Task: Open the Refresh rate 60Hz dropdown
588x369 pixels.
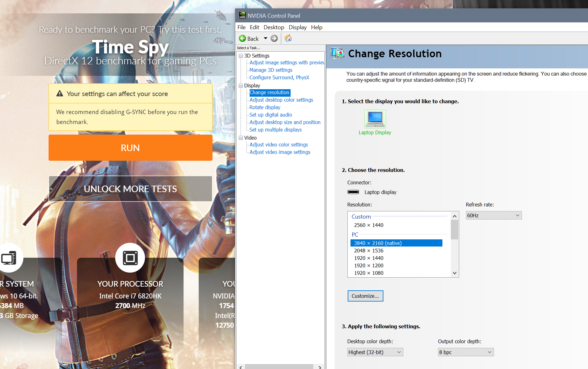Action: click(x=494, y=215)
